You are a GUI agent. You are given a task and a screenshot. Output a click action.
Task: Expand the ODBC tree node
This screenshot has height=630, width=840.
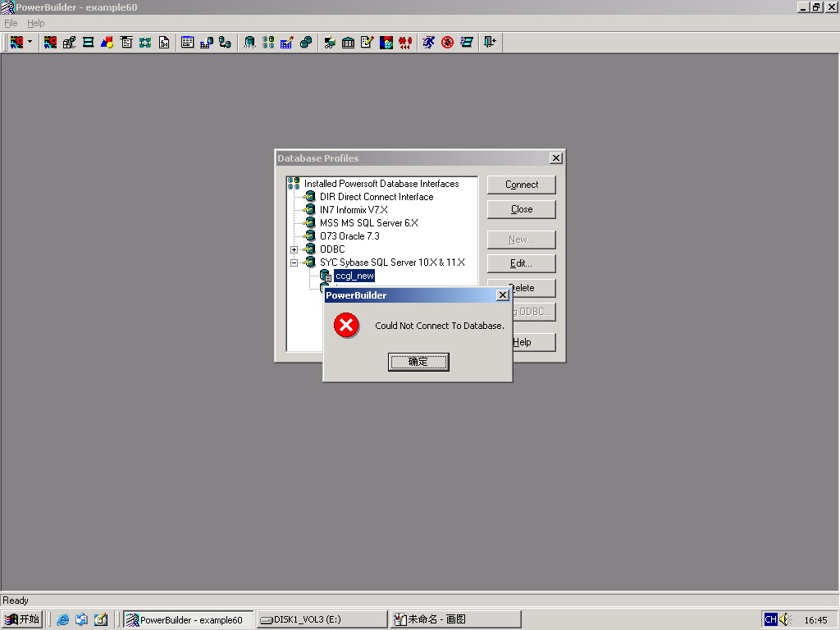[294, 249]
